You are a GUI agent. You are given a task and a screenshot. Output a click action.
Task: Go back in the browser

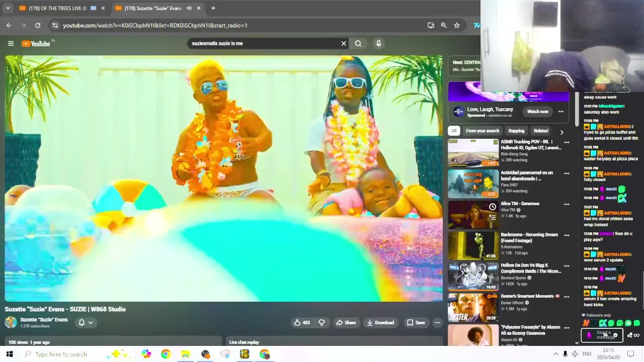click(x=9, y=25)
